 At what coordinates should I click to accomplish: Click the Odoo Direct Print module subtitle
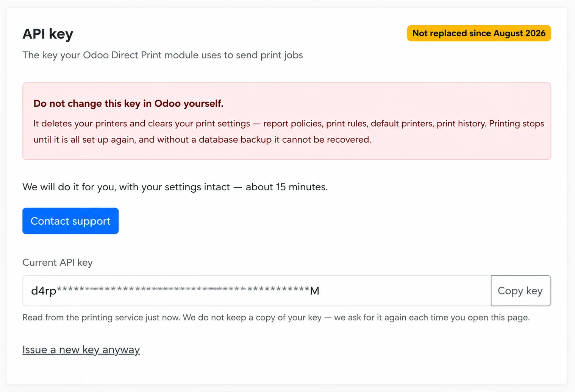click(162, 55)
